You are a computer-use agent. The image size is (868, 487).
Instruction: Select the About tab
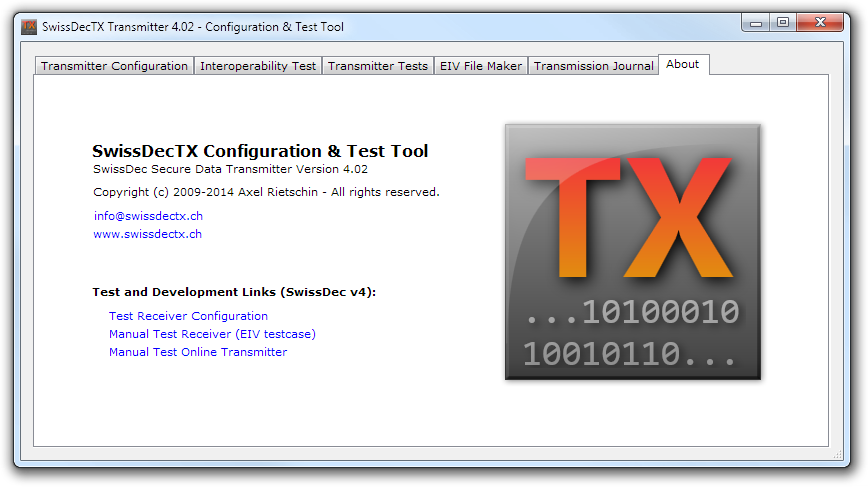pos(683,64)
